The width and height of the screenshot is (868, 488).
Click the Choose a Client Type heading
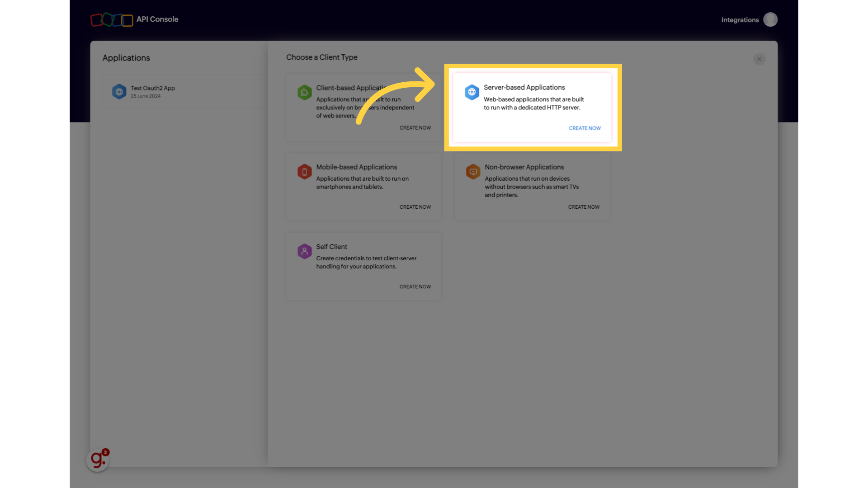(322, 57)
